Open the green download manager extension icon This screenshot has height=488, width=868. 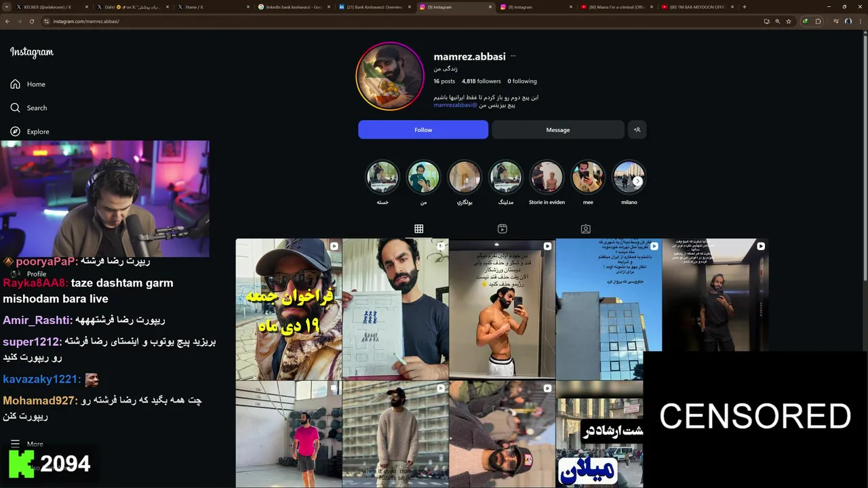pyautogui.click(x=806, y=21)
